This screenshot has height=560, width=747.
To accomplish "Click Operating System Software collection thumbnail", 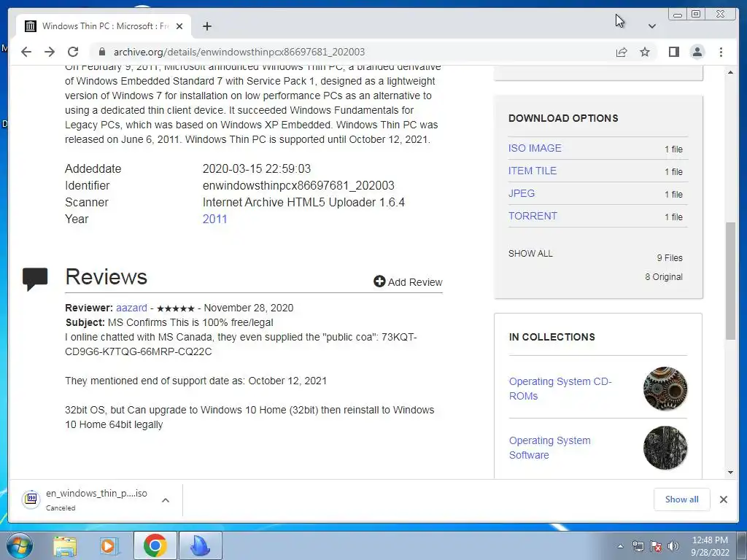I will 665,448.
